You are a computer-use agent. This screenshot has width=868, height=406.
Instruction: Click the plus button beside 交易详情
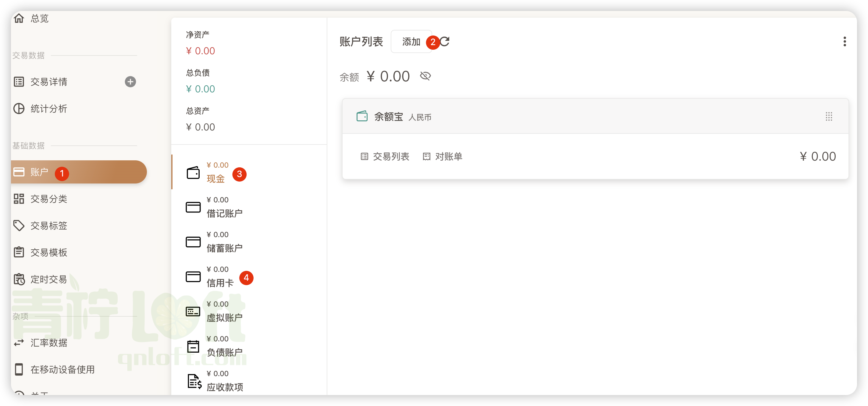(x=131, y=82)
